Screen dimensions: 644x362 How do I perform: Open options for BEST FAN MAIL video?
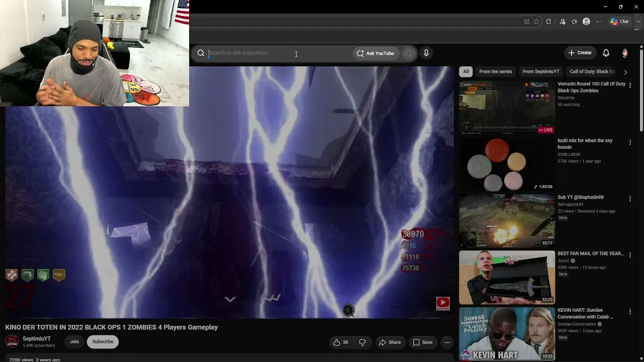[x=630, y=255]
